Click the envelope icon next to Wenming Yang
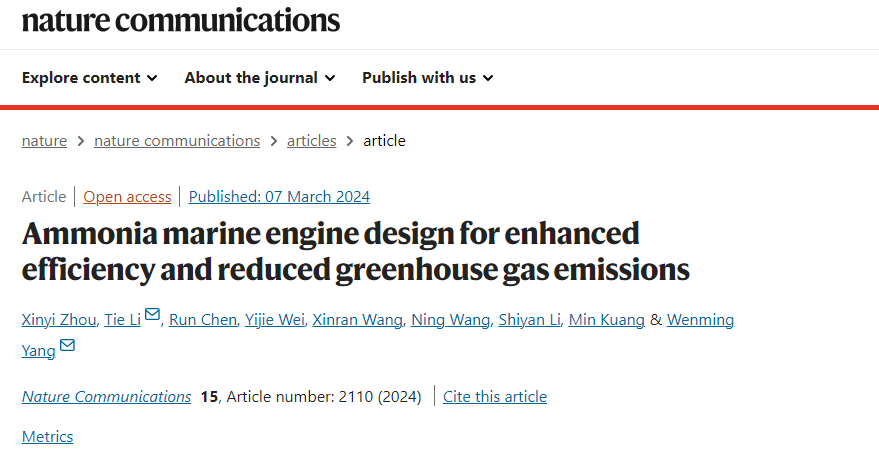This screenshot has height=464, width=879. click(x=67, y=345)
